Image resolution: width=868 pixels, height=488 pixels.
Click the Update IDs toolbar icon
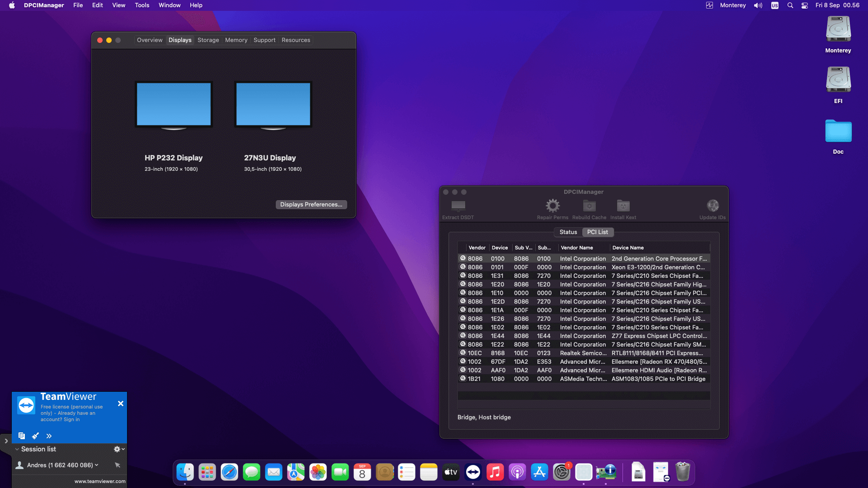(712, 206)
